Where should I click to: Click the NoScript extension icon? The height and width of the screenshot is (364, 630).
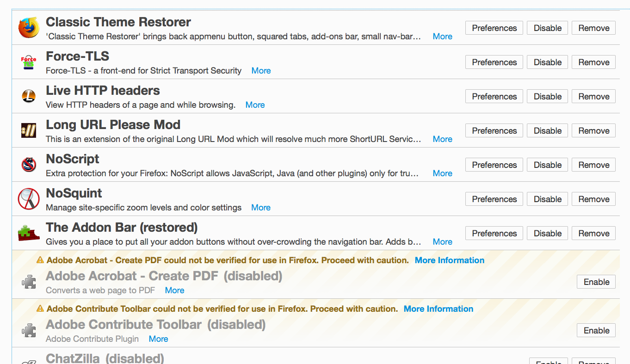(29, 165)
